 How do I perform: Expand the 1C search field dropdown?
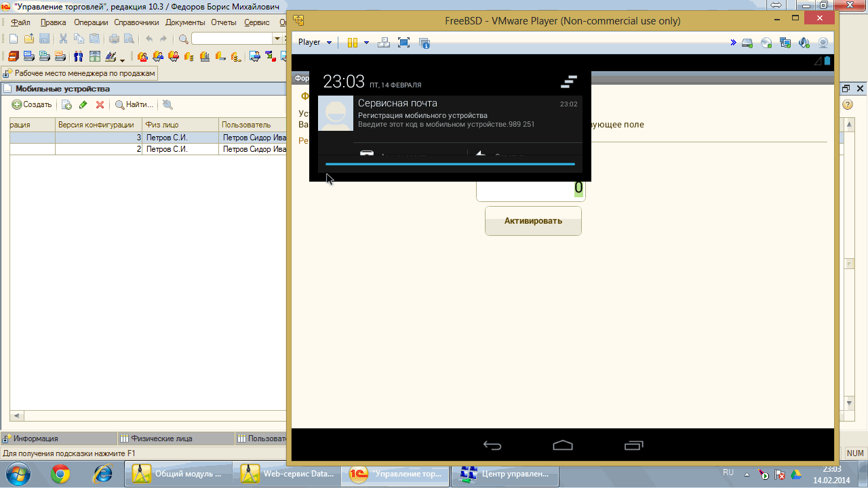coord(277,39)
